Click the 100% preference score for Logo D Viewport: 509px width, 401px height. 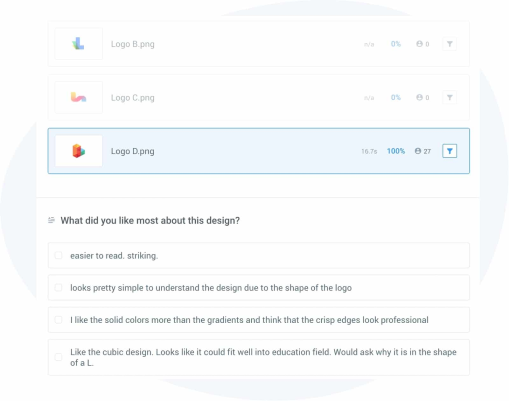click(396, 151)
